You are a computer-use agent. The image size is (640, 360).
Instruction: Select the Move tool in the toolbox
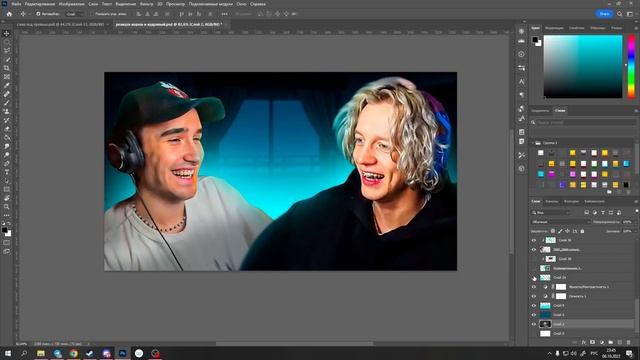(x=7, y=33)
